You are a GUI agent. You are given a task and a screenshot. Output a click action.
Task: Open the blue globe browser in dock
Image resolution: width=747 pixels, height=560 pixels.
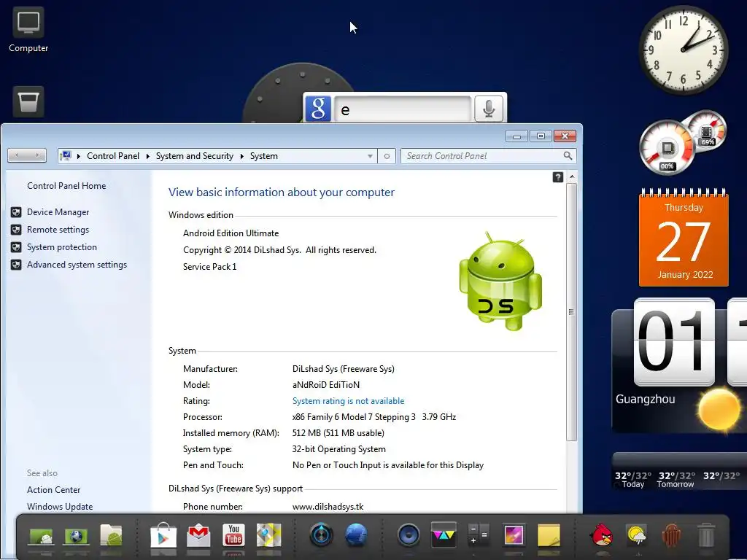pyautogui.click(x=356, y=534)
